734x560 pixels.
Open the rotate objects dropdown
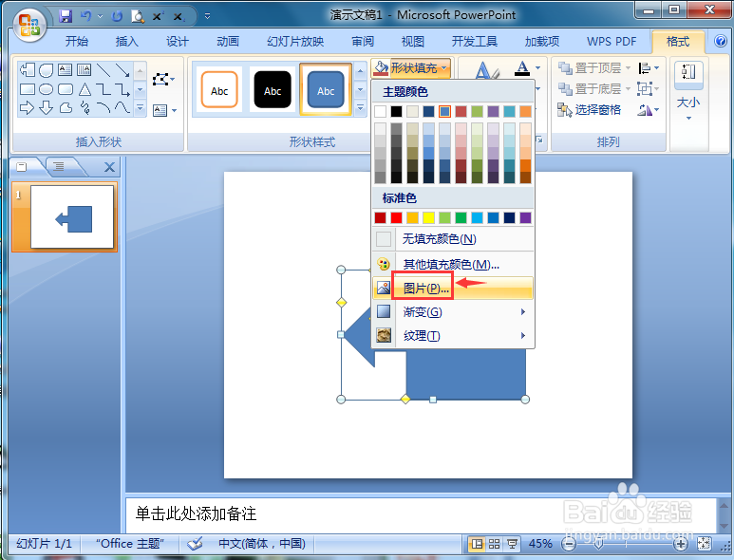point(649,110)
